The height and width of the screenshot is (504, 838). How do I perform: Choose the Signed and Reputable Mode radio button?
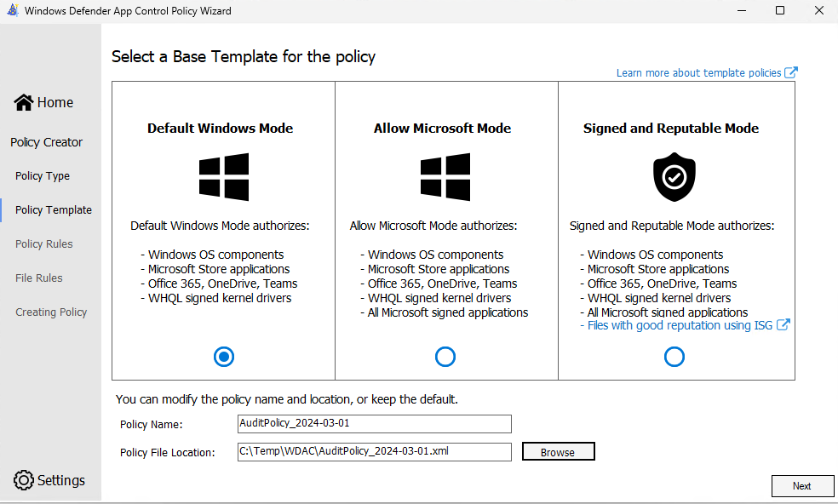click(674, 357)
